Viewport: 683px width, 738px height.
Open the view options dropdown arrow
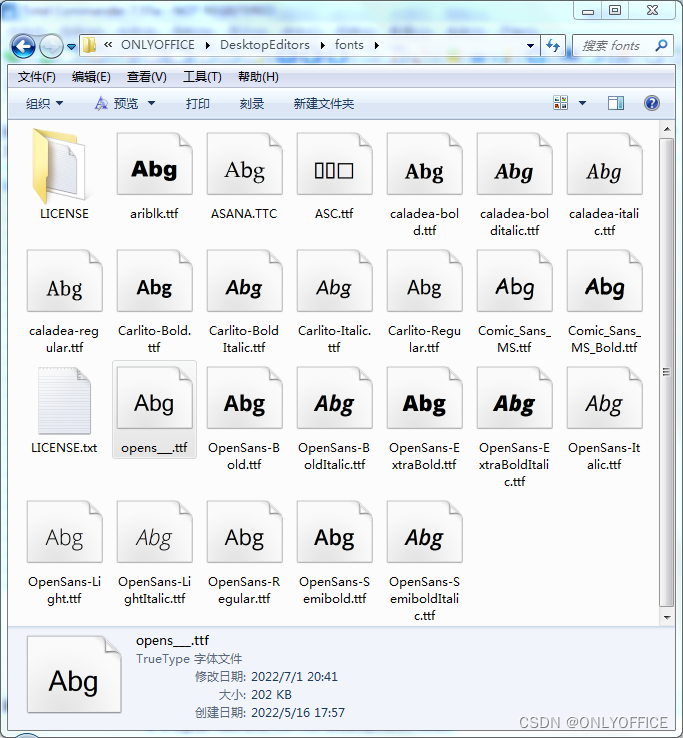coord(582,103)
